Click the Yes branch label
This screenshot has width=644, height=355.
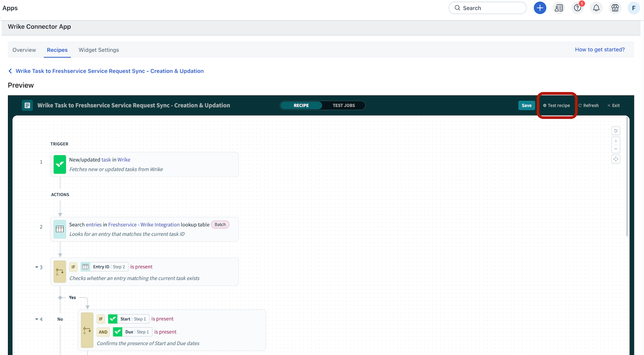[72, 297]
